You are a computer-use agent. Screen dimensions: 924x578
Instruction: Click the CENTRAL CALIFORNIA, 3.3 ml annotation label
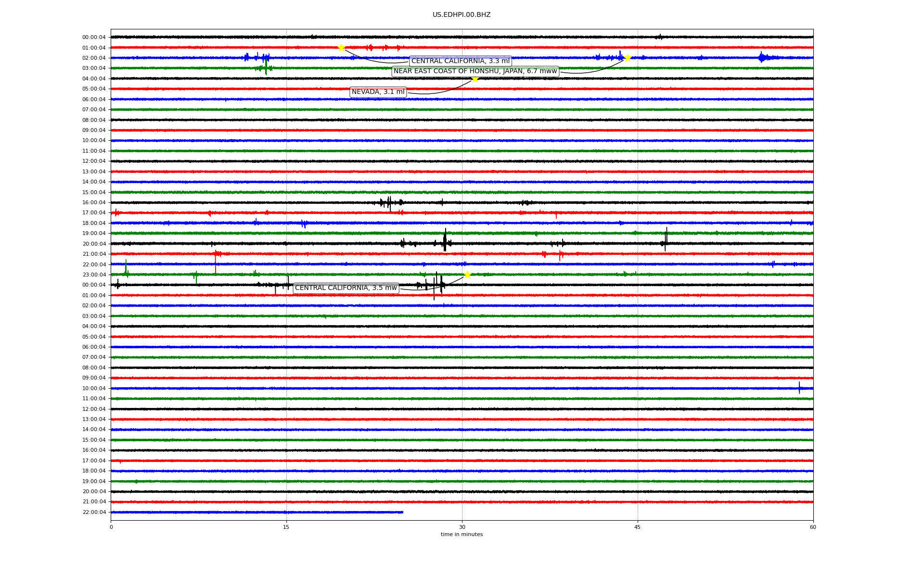(460, 61)
